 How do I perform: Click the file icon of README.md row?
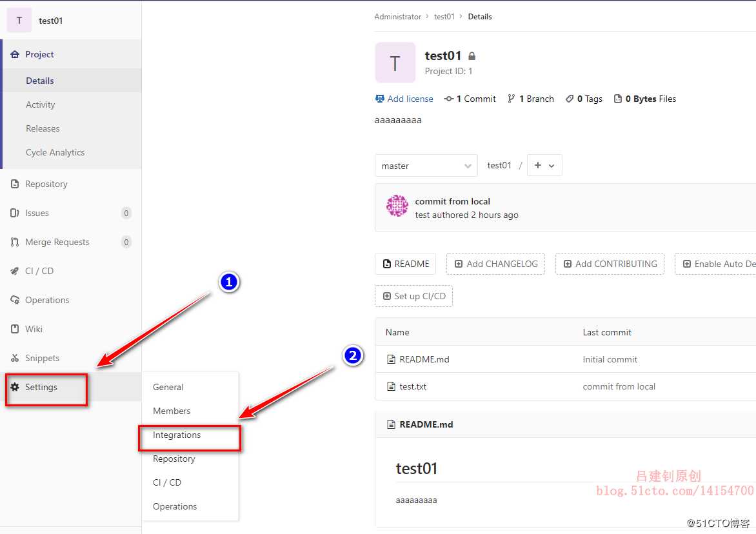click(392, 359)
